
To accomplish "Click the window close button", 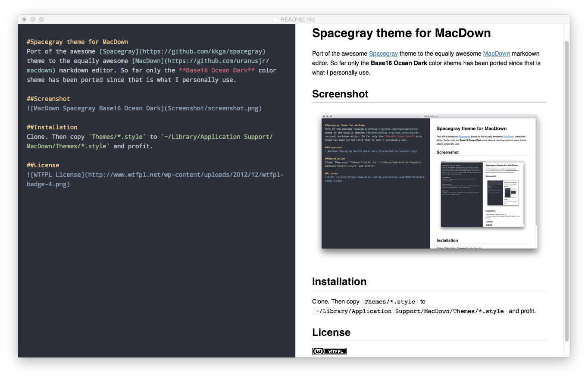I will point(24,19).
